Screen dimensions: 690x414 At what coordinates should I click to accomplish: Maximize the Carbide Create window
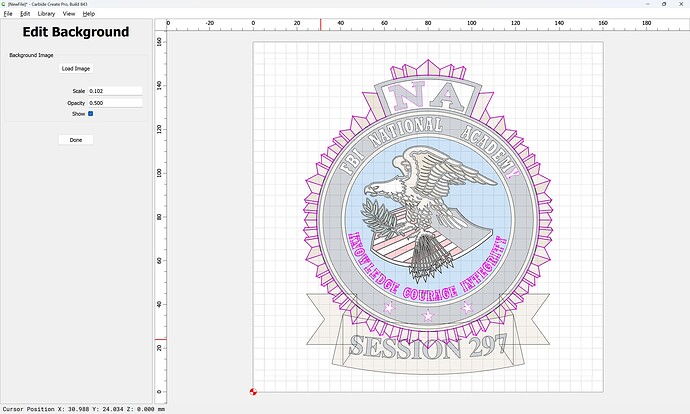coord(664,4)
